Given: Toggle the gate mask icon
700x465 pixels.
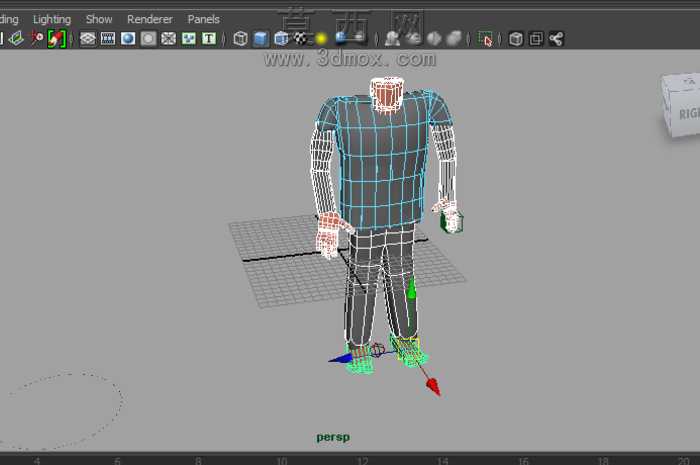Looking at the screenshot, I should coord(148,39).
